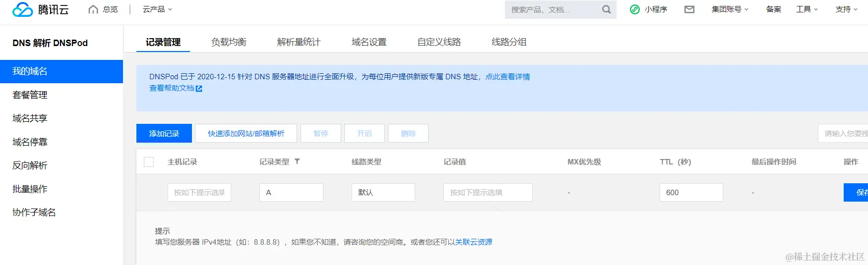The width and height of the screenshot is (868, 265).
Task: Expand the 支持 menu
Action: (x=846, y=9)
